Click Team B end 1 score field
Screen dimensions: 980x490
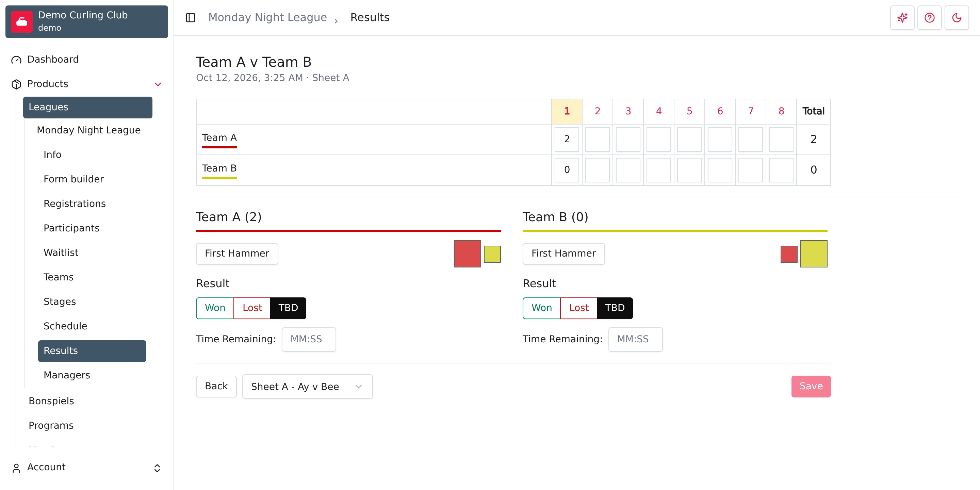coord(567,170)
